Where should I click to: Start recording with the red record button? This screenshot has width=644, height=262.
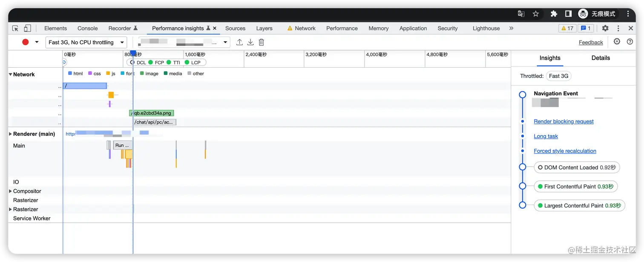tap(26, 42)
